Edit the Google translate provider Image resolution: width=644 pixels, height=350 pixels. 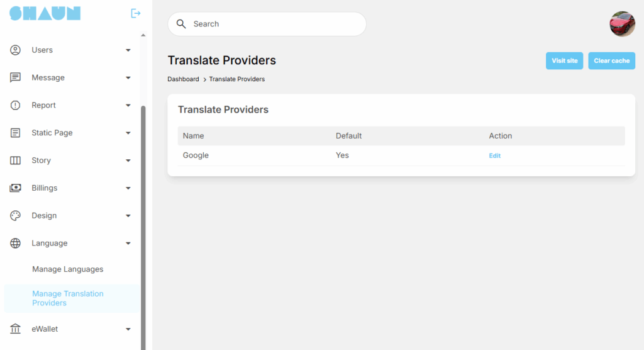pyautogui.click(x=495, y=155)
